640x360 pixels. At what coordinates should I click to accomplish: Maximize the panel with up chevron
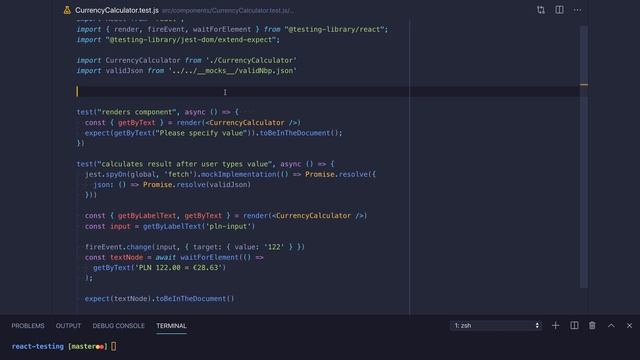coord(611,325)
